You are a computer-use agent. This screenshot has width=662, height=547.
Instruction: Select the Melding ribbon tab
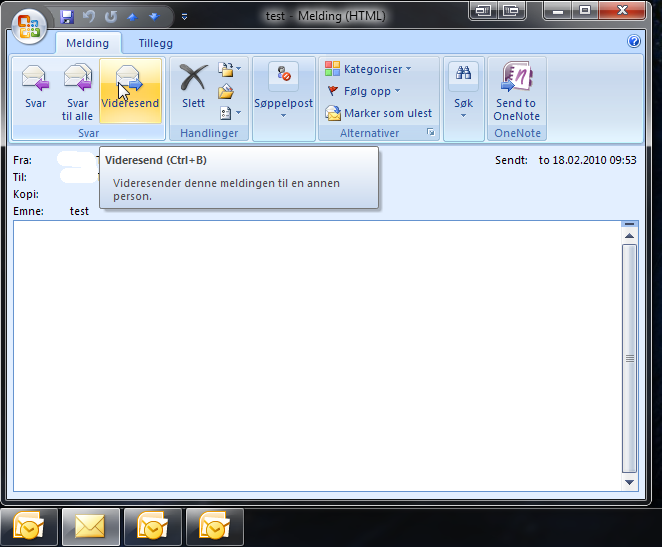[x=88, y=43]
